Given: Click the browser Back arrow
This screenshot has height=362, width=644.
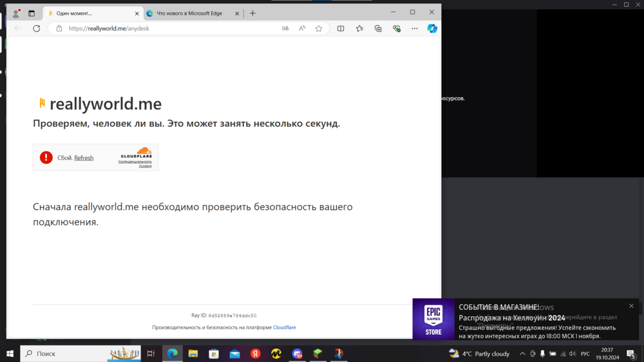Looking at the screenshot, I should [x=18, y=28].
